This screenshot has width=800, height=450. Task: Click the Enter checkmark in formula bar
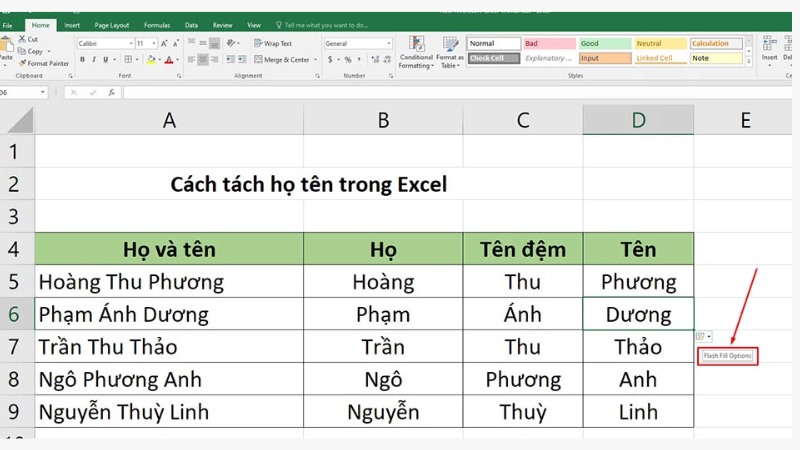click(x=93, y=92)
